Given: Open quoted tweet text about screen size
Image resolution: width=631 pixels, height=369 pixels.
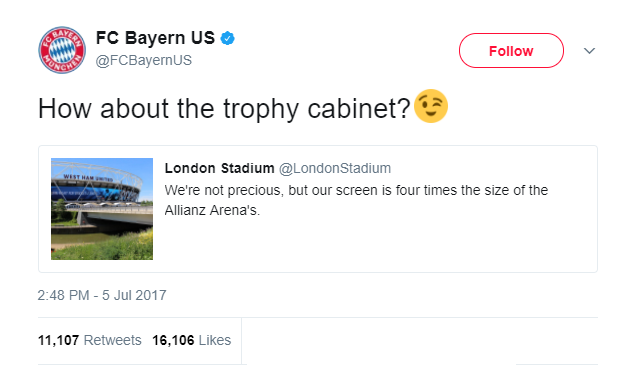Looking at the screenshot, I should pyautogui.click(x=356, y=200).
